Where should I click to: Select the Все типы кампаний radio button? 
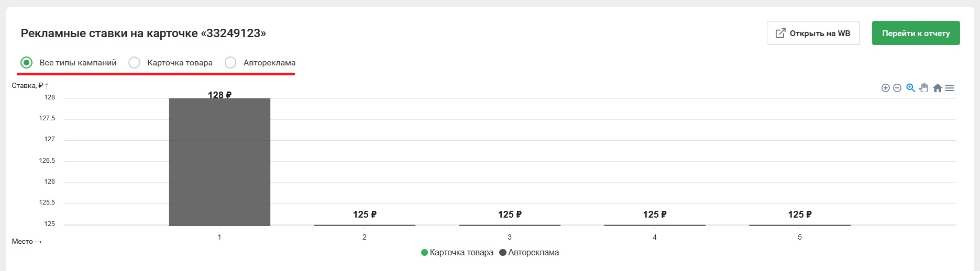26,63
